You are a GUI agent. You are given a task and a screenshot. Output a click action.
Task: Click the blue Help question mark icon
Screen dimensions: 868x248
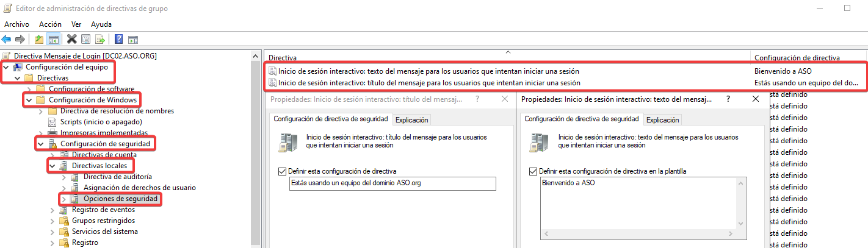[118, 40]
